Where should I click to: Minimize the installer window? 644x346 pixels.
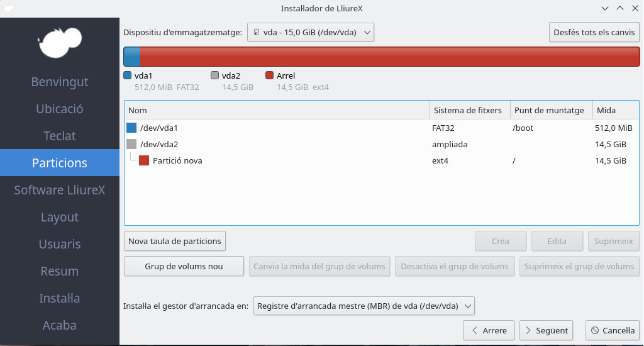[604, 8]
